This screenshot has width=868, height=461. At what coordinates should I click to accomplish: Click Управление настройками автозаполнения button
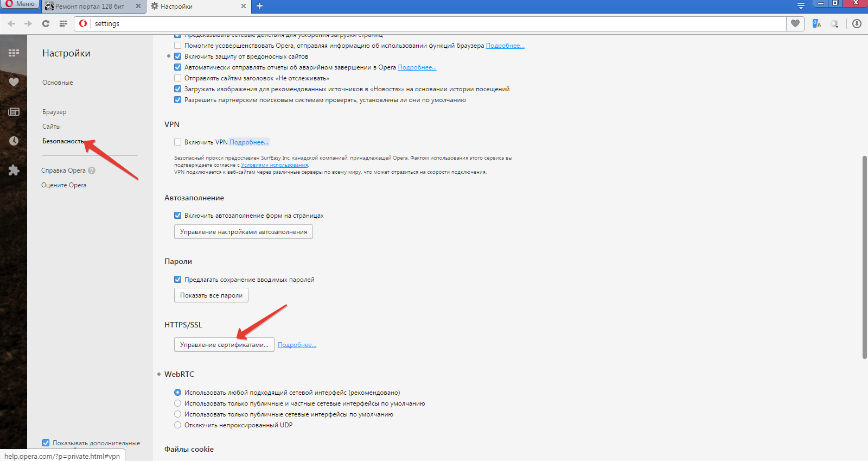tap(244, 232)
